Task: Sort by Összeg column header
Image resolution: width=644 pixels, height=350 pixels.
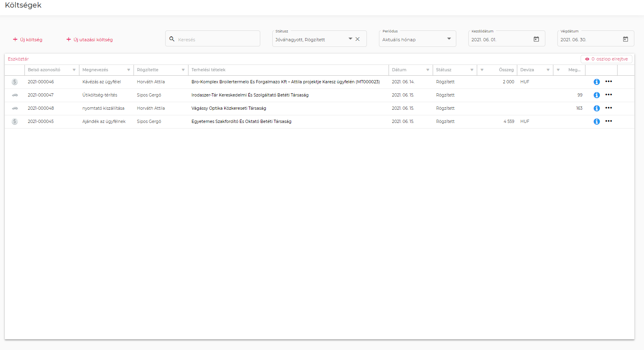Action: tap(506, 70)
